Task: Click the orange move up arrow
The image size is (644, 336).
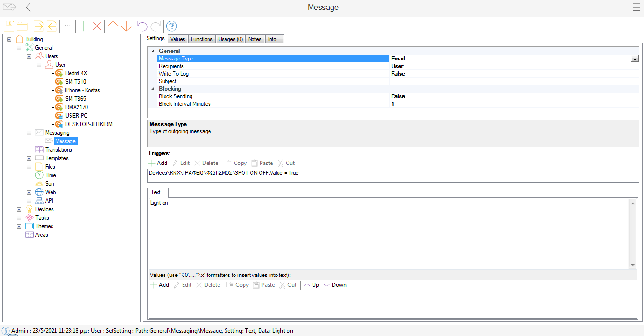Action: pos(113,26)
